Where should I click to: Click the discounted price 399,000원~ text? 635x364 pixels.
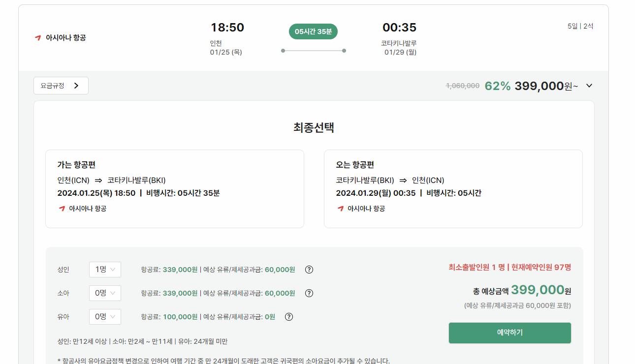(545, 85)
